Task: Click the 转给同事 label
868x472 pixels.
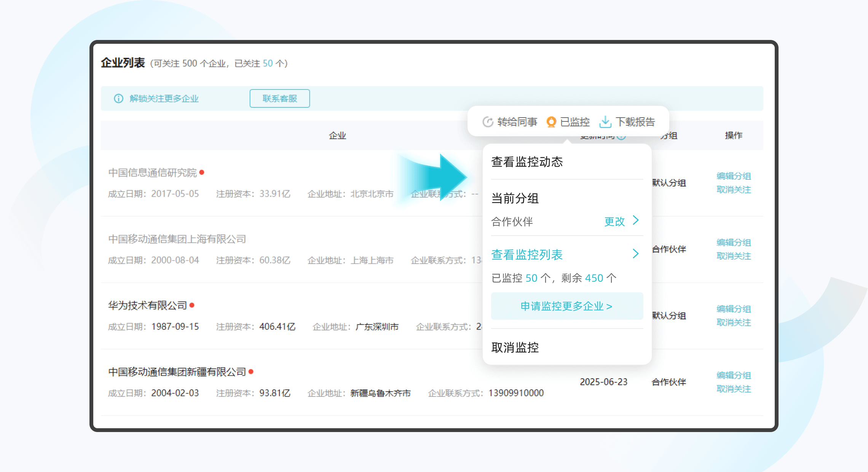Action: (517, 122)
